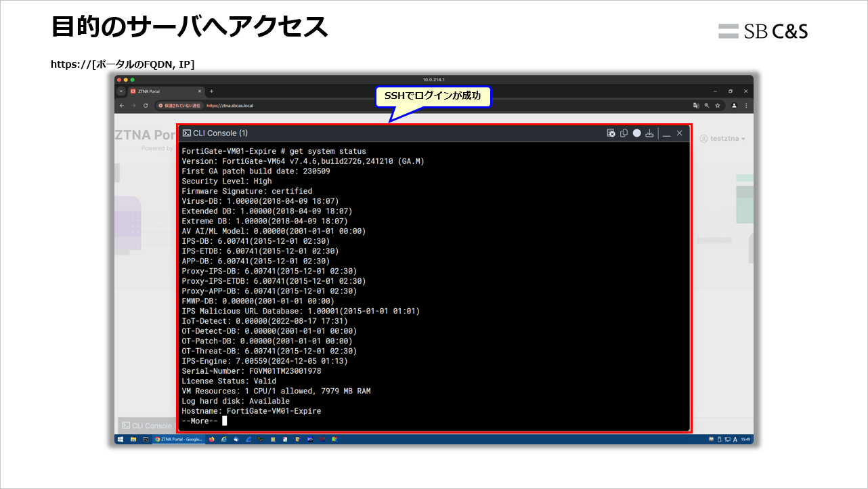Screen dimensions: 868x489
Task: Open a new browser tab
Action: click(x=211, y=91)
